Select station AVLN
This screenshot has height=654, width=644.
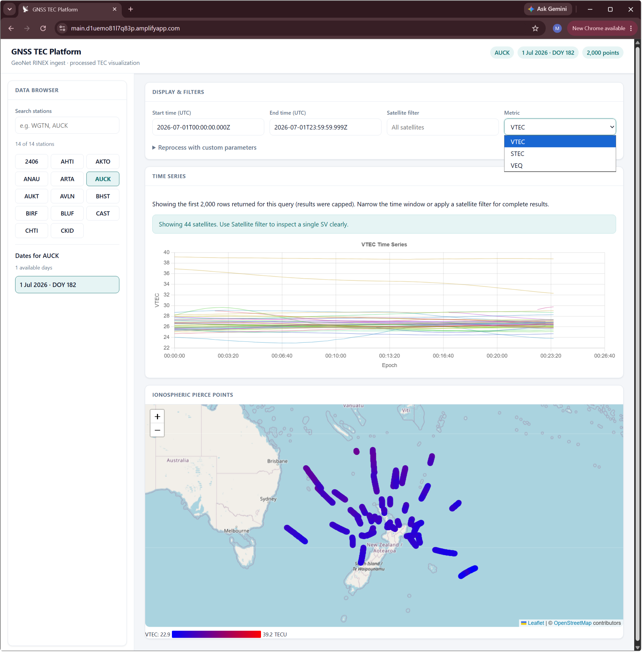point(67,197)
